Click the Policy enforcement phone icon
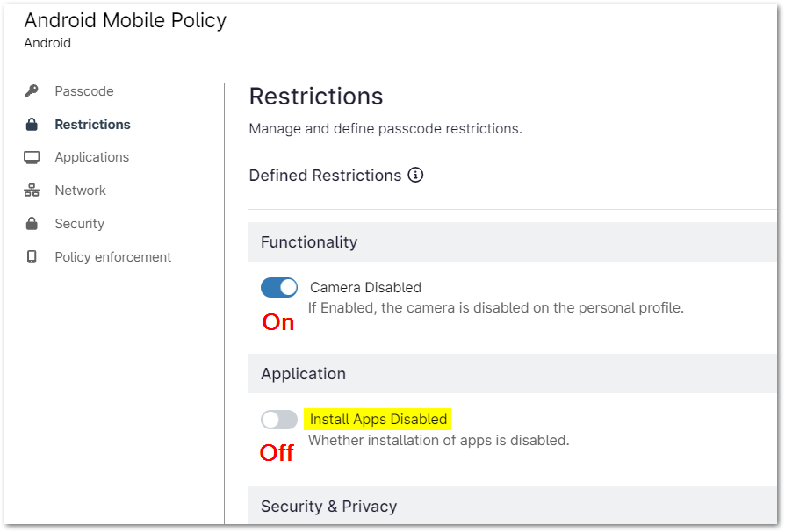The image size is (785, 532). coord(32,256)
